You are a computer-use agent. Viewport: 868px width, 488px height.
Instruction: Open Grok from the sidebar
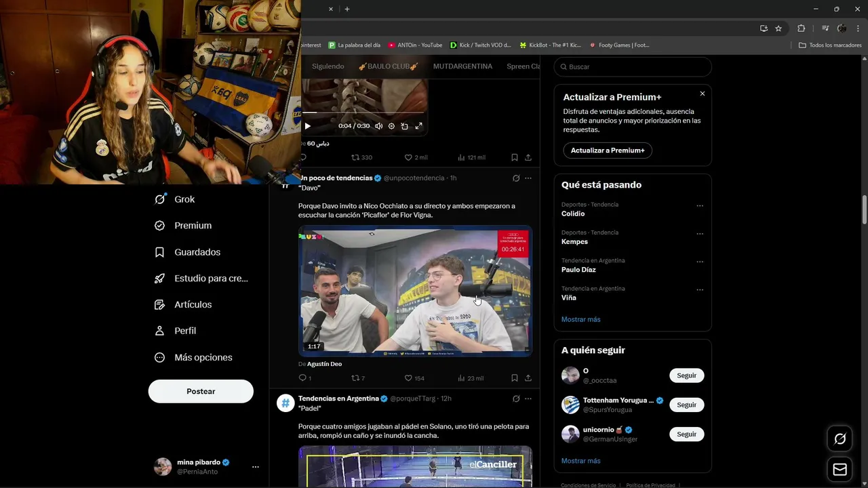coord(175,199)
